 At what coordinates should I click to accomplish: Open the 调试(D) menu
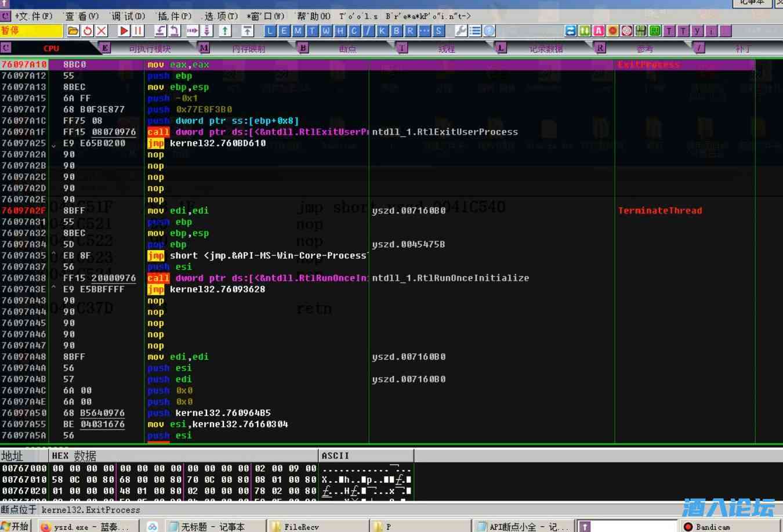[x=128, y=16]
